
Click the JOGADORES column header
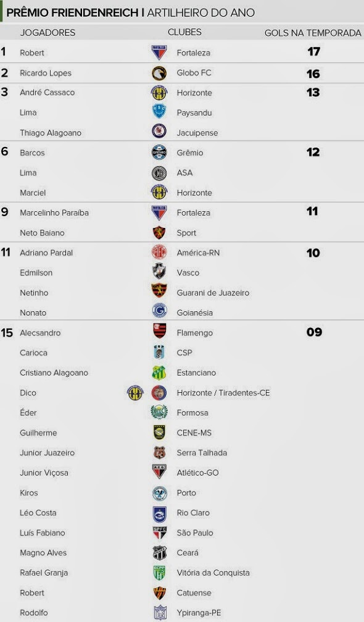[48, 33]
